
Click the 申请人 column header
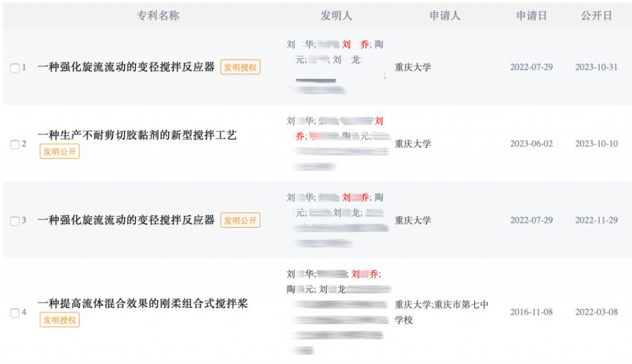(x=444, y=15)
